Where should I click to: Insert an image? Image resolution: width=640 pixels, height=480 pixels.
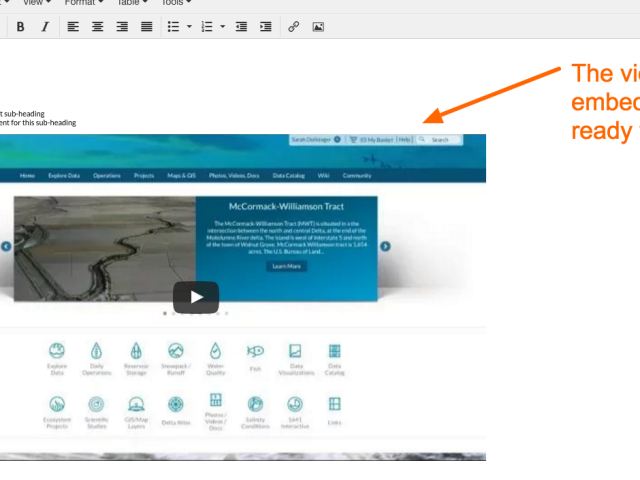click(318, 27)
